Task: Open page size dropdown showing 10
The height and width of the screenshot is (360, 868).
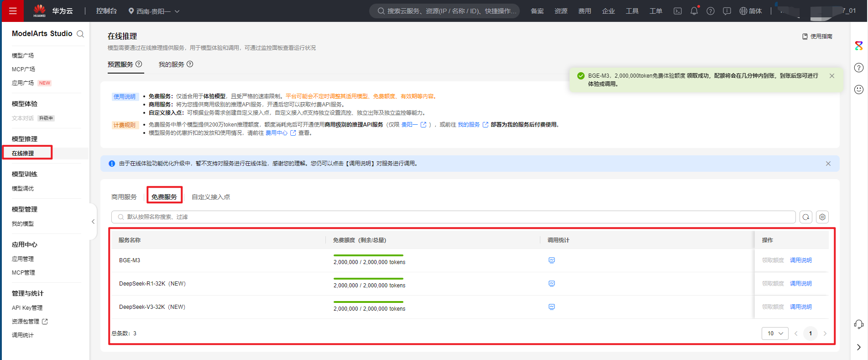Action: [775, 334]
